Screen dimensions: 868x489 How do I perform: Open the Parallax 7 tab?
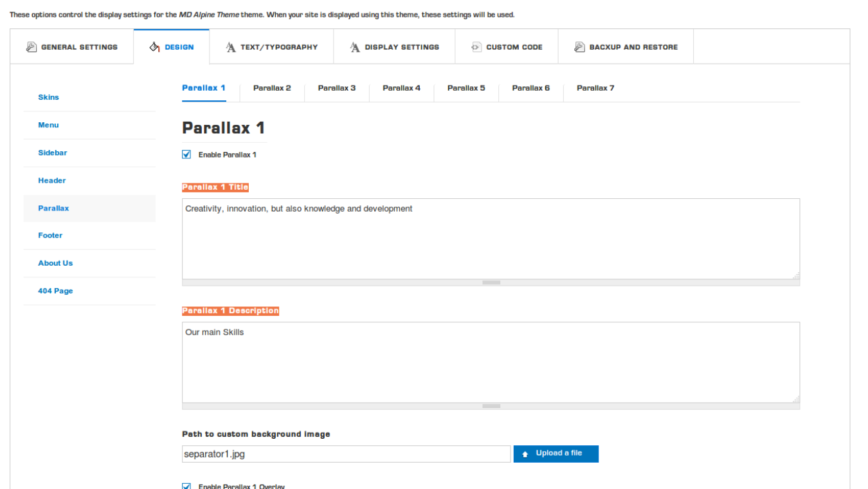coord(595,88)
